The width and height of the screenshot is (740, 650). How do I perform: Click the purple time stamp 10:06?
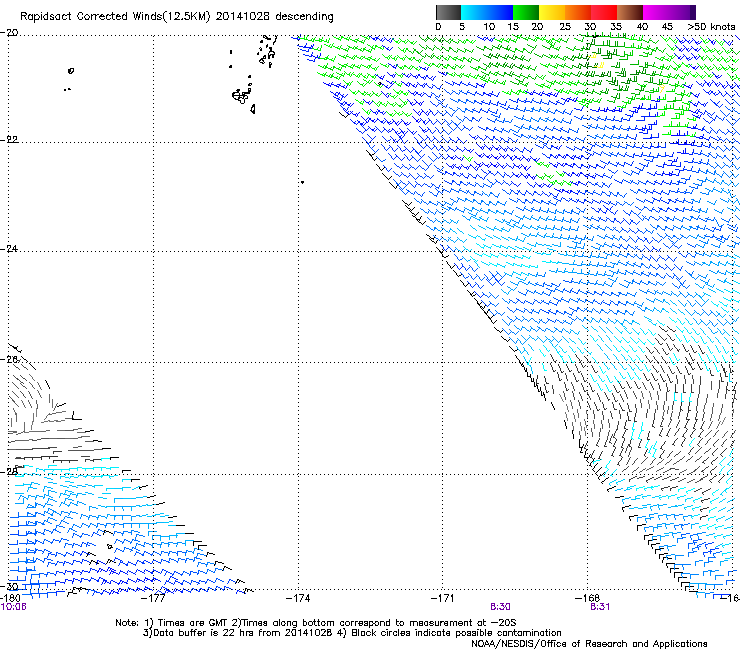click(x=14, y=607)
